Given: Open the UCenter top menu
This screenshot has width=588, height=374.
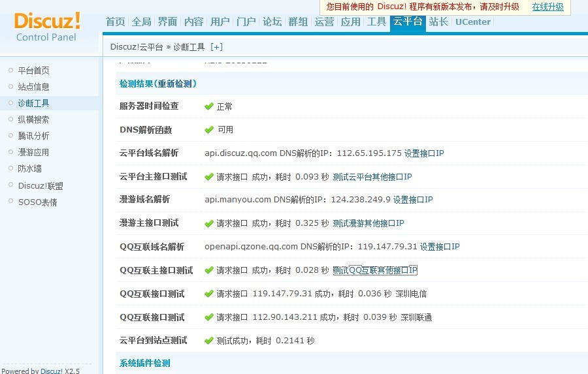Looking at the screenshot, I should click(x=473, y=22).
